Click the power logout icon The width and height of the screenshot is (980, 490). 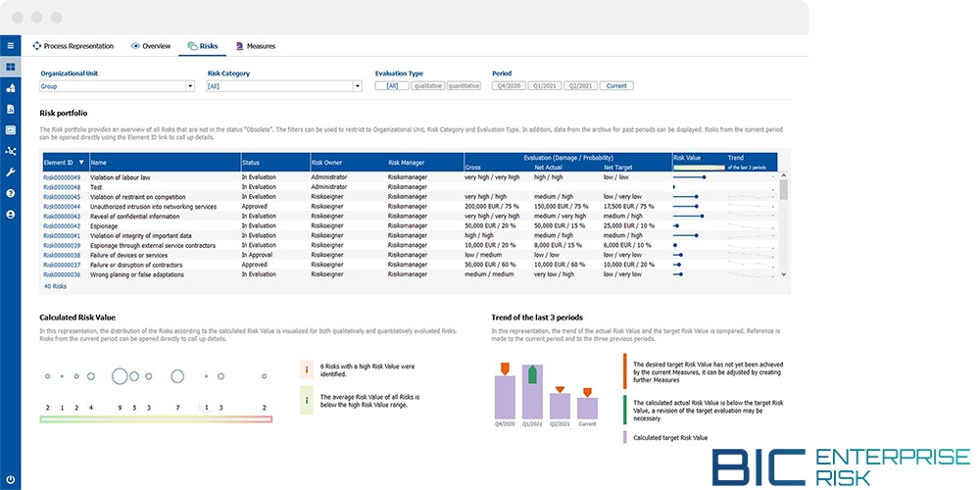10,479
